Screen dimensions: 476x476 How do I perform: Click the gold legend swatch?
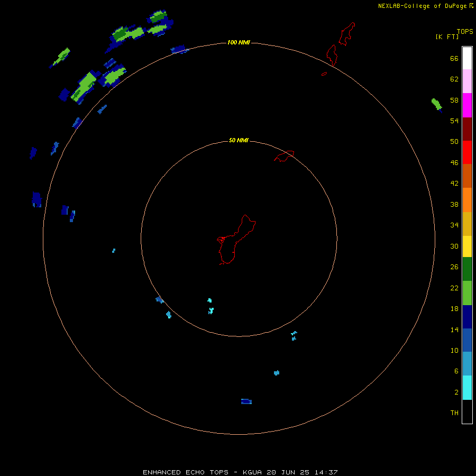coord(467,224)
